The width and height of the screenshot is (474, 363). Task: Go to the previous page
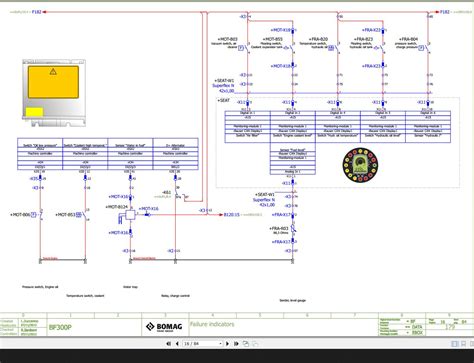[177, 344]
